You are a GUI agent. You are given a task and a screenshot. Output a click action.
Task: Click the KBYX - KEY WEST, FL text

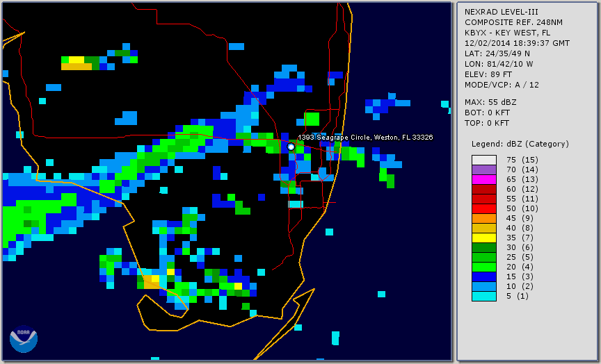tap(508, 33)
